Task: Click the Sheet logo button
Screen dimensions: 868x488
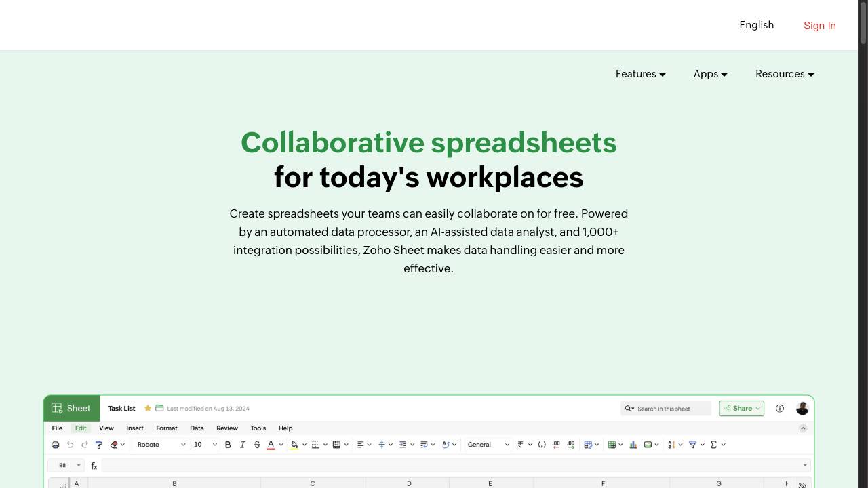Action: click(72, 408)
